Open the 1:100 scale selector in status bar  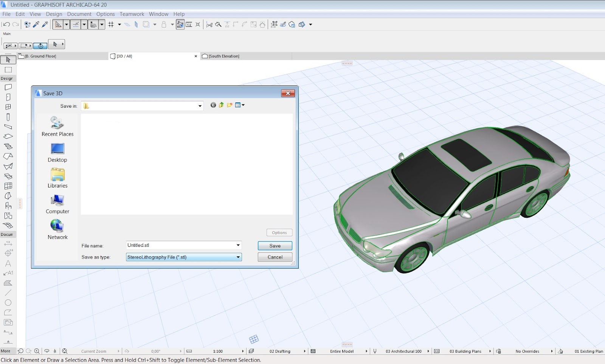coord(218,351)
